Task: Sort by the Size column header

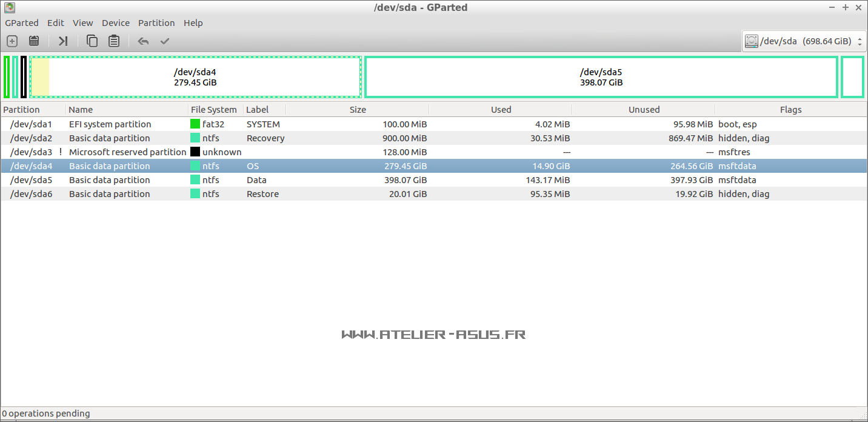Action: pyautogui.click(x=358, y=110)
